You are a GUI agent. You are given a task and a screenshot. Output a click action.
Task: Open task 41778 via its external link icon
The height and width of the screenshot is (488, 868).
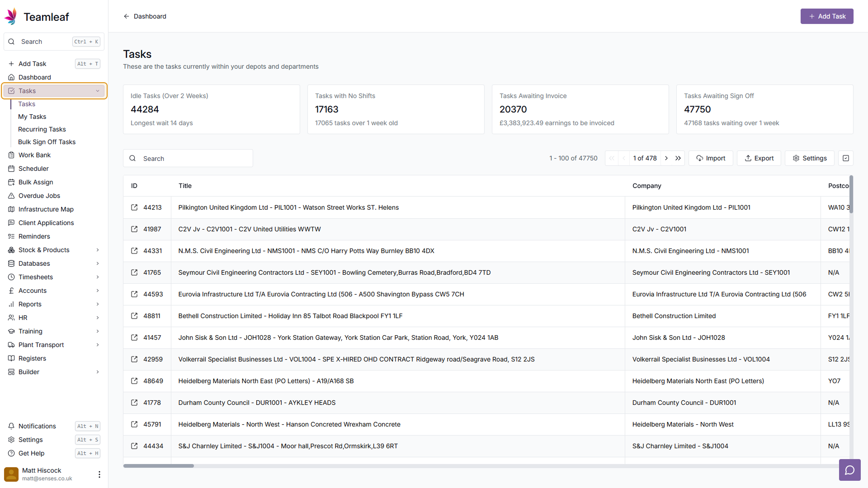point(134,403)
